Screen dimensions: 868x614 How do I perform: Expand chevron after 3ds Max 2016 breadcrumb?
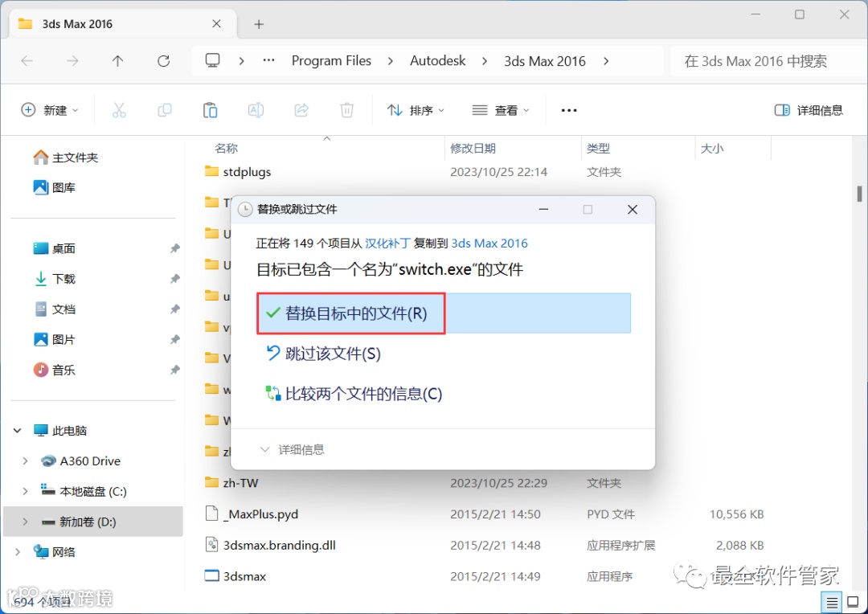pos(606,61)
